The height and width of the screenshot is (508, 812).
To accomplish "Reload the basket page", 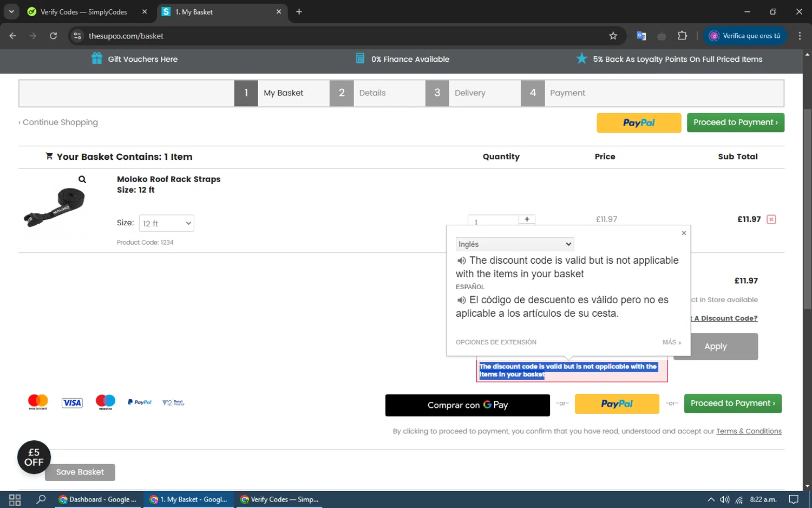I will pos(53,36).
